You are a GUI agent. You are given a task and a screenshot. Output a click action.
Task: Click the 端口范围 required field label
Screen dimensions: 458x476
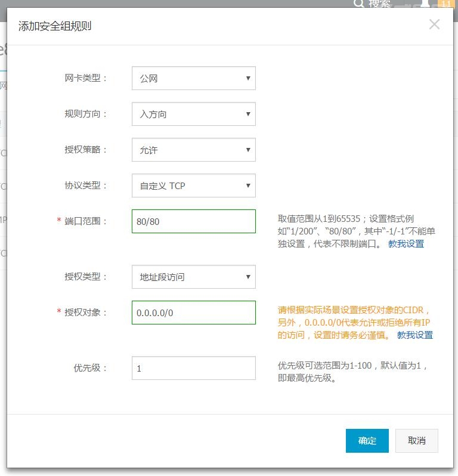tap(85, 221)
